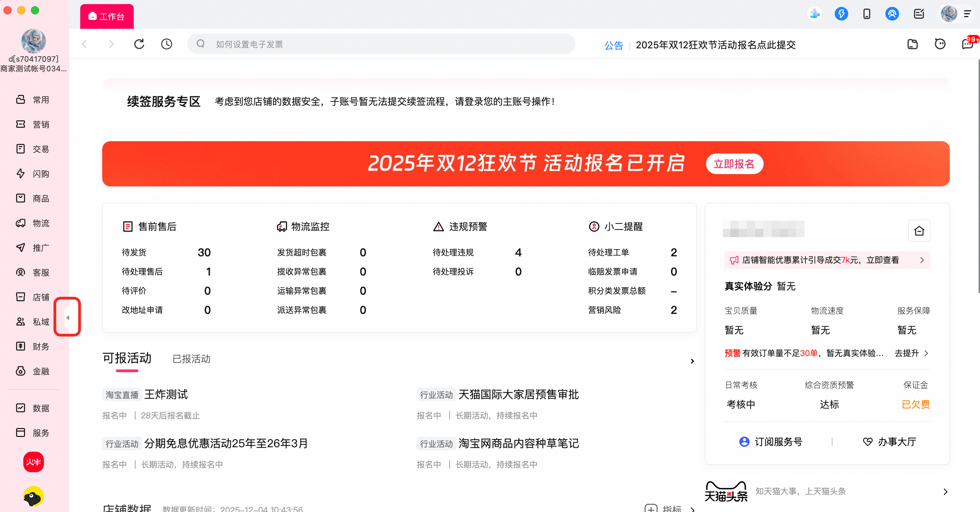Open the edit note icon in title bar
Image resolution: width=980 pixels, height=512 pixels.
pos(919,14)
